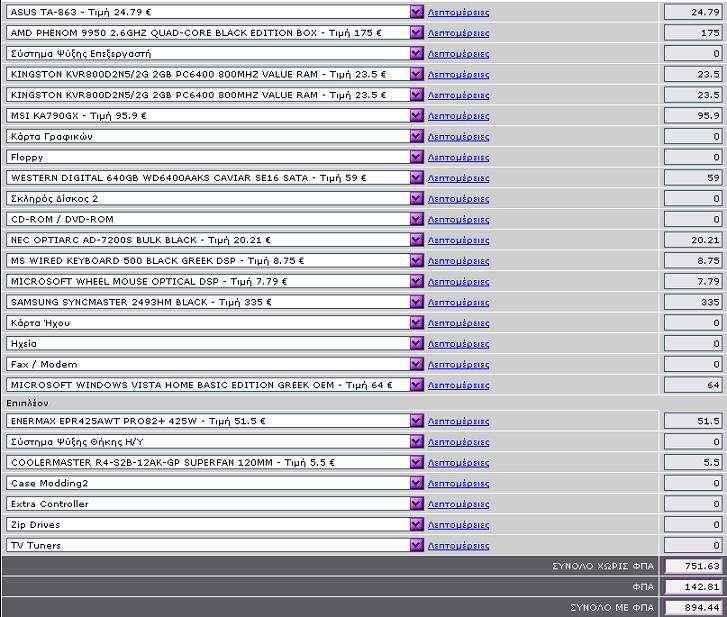The width and height of the screenshot is (727, 617).
Task: Click Λεπτομέρειες link for TV Tuners
Action: coord(458,546)
